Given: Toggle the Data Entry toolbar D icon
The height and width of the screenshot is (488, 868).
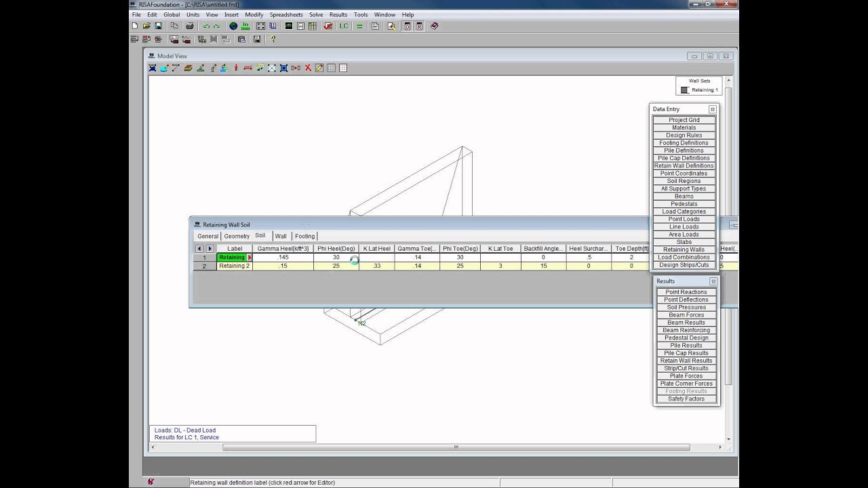Looking at the screenshot, I should click(x=408, y=26).
